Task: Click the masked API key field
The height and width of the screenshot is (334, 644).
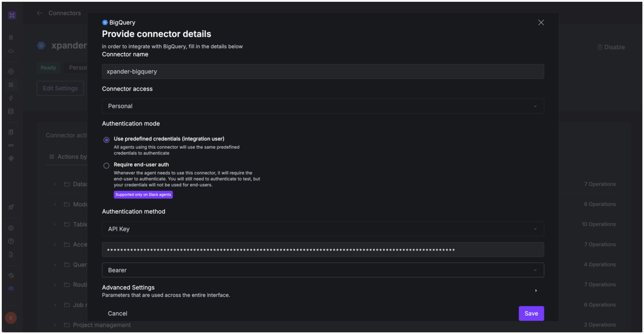Action: tap(323, 250)
